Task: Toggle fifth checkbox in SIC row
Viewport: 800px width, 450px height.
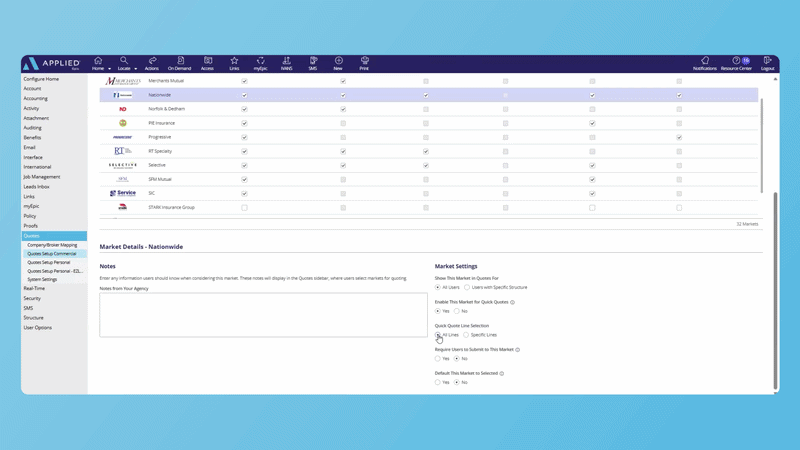Action: coord(592,193)
